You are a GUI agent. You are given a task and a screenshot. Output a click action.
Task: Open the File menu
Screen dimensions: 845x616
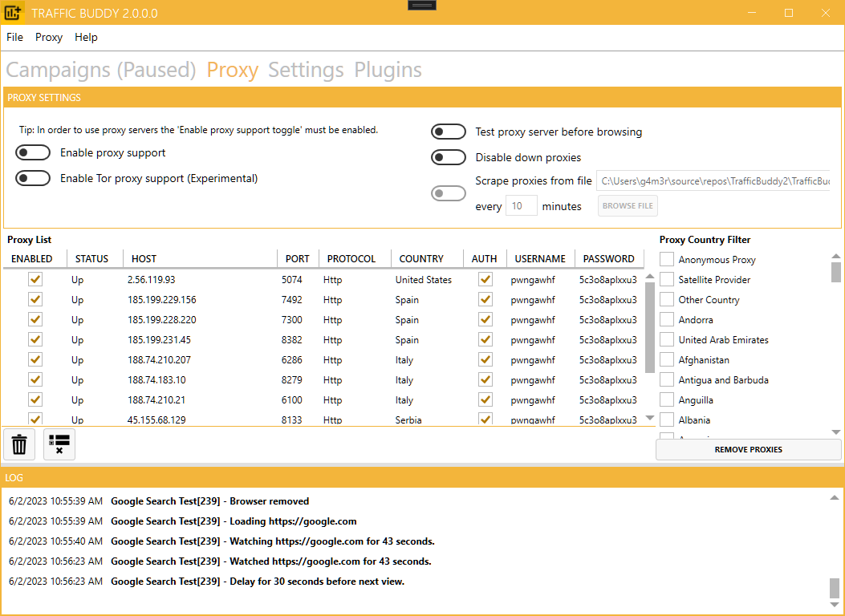coord(14,37)
